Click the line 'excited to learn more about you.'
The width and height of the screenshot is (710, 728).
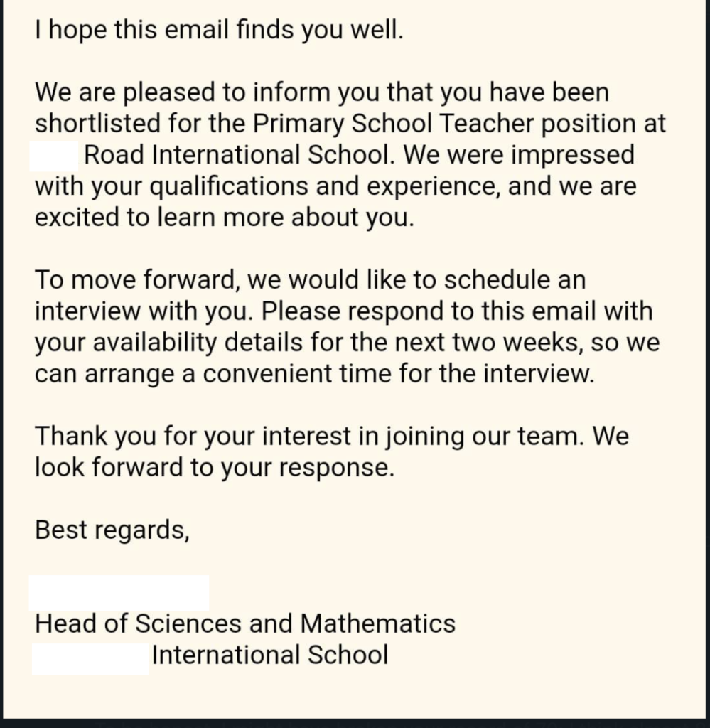point(224,218)
